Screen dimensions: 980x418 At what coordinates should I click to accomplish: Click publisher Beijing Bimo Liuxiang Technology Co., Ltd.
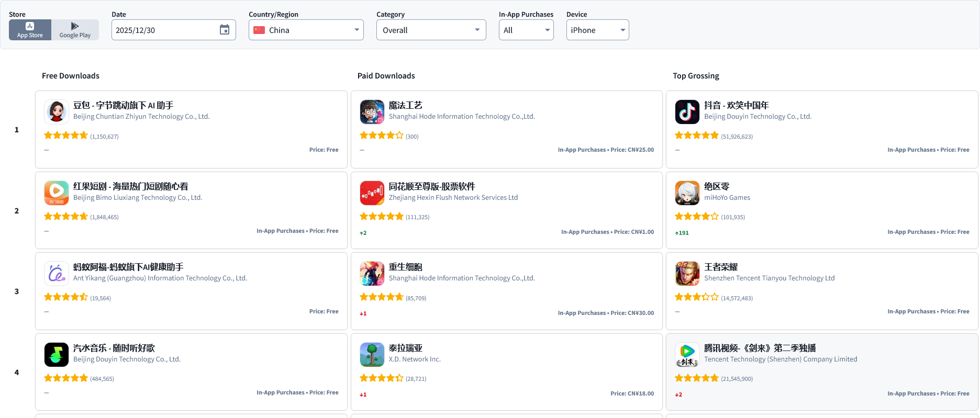pos(138,198)
